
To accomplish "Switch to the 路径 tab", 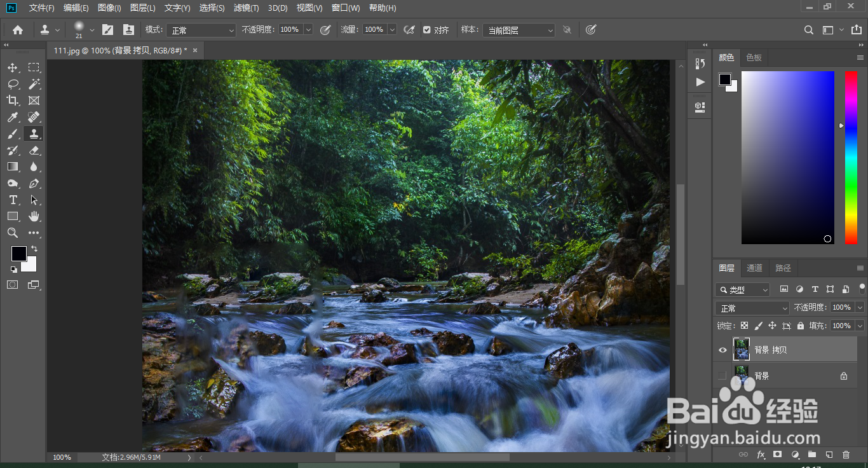I will [783, 268].
